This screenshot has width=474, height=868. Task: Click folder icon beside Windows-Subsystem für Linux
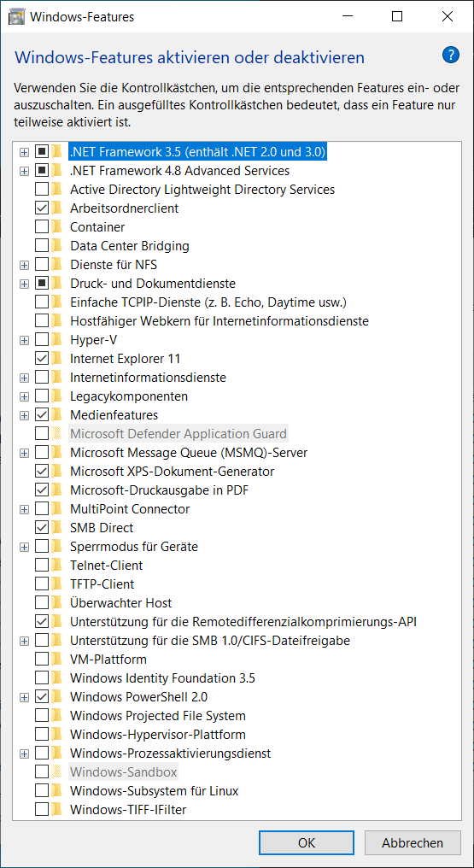tap(57, 790)
